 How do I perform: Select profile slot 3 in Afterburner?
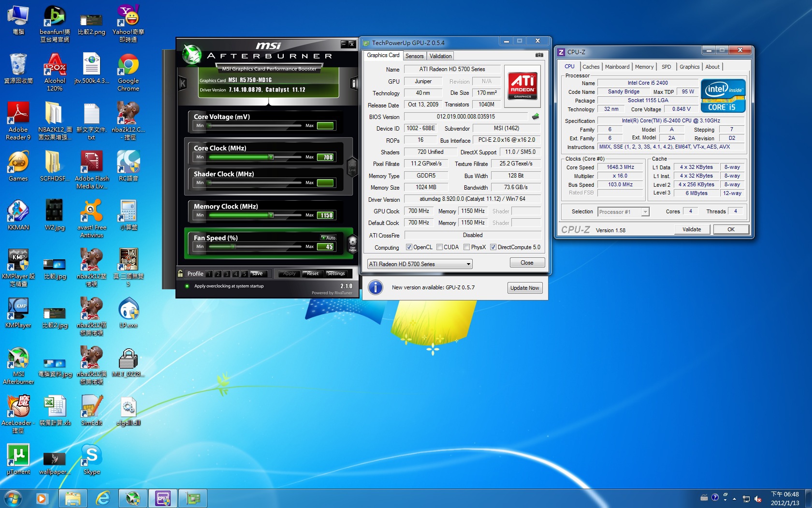[x=227, y=274]
